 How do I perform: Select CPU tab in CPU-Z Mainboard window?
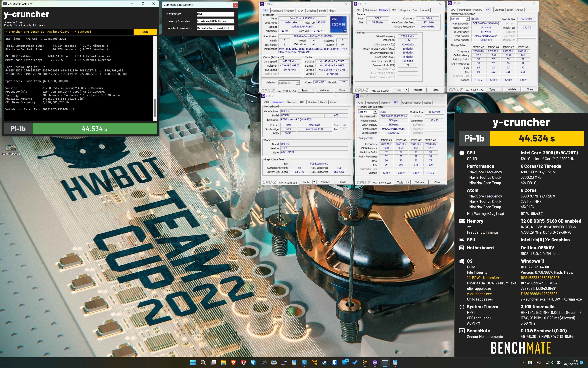point(267,102)
